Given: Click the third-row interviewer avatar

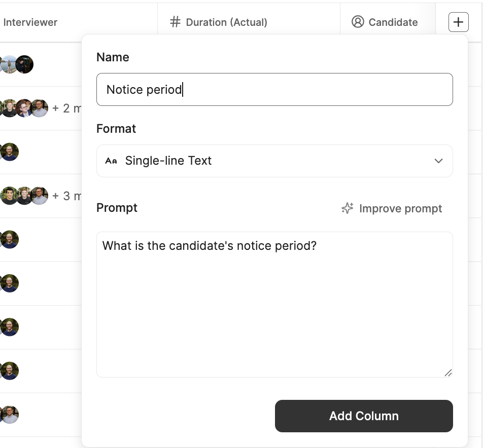Looking at the screenshot, I should [10, 152].
